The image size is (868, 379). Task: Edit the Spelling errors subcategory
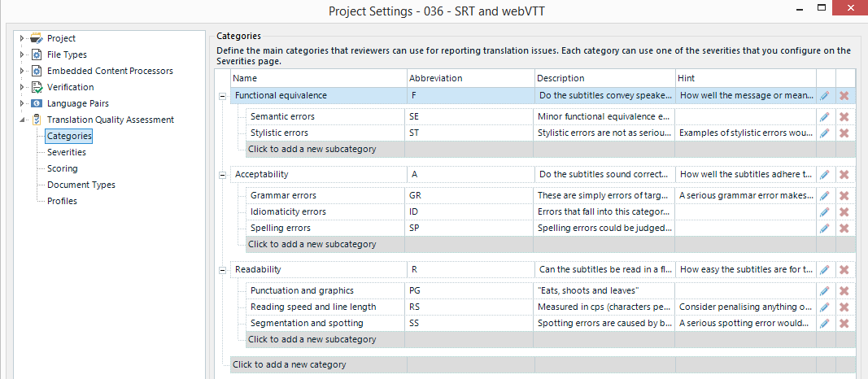825,228
